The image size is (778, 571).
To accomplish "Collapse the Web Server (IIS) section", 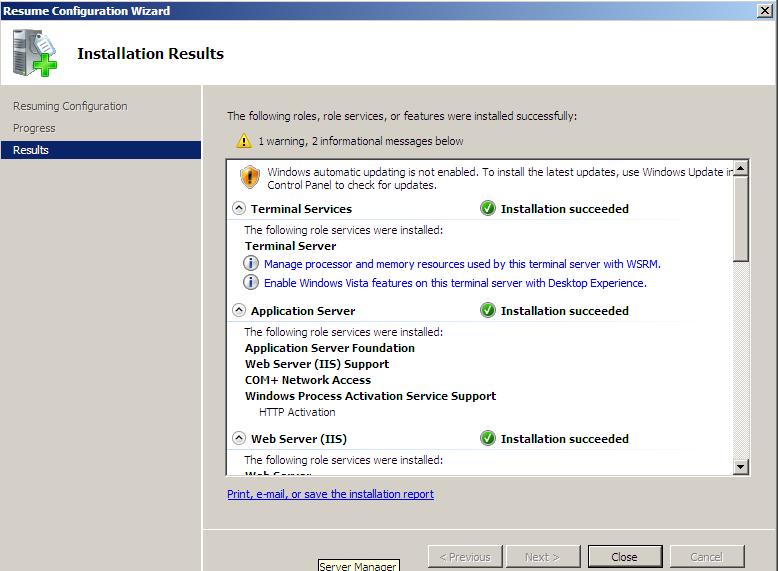I will (239, 439).
